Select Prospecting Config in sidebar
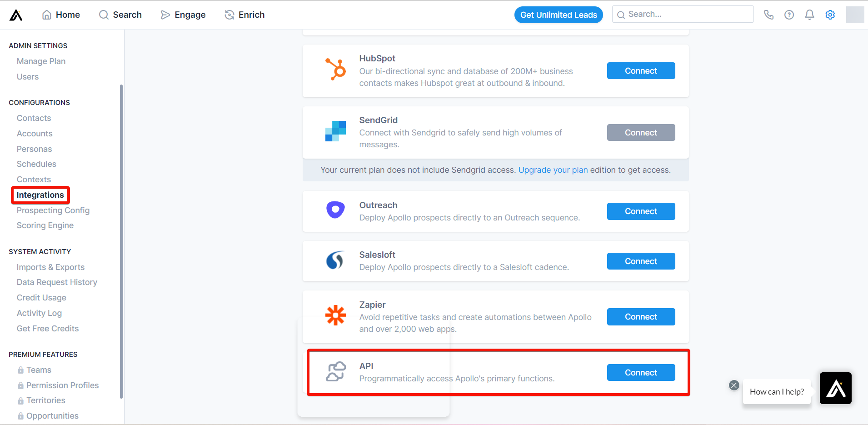Viewport: 868px width, 425px height. 53,210
